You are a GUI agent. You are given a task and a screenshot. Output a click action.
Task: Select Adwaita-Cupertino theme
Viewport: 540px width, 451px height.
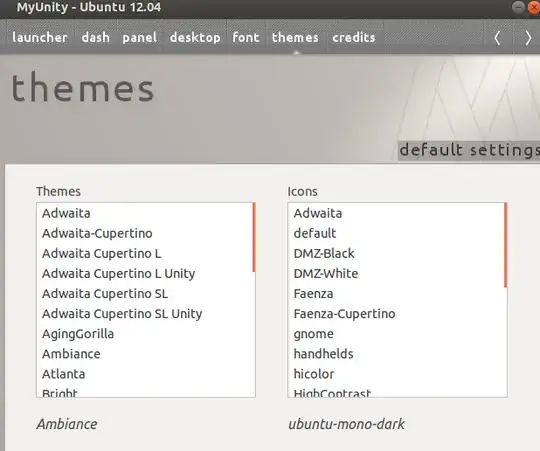[x=145, y=233]
